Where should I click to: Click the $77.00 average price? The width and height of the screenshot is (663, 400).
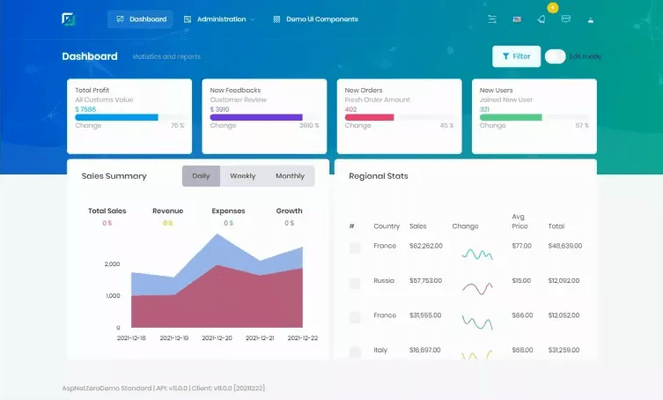point(521,246)
